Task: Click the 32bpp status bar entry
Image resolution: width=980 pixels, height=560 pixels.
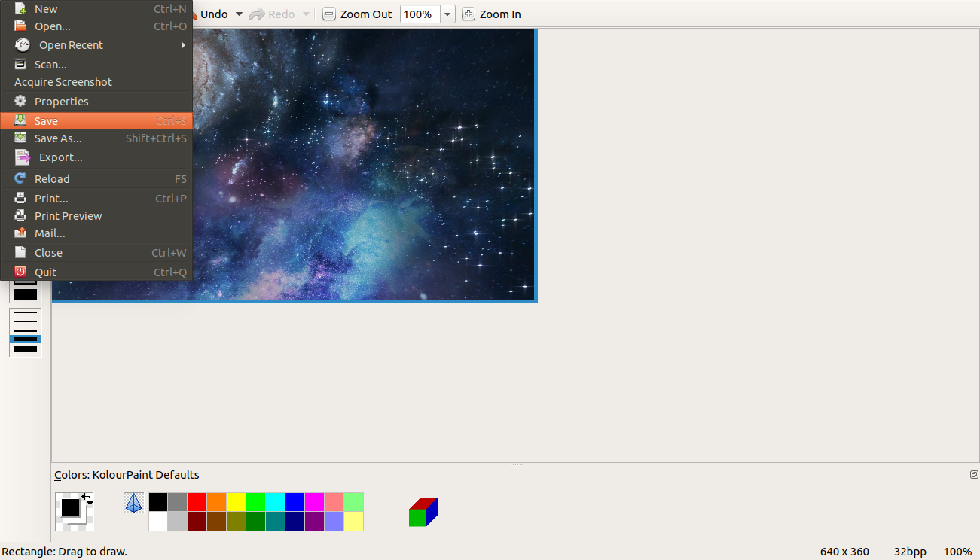Action: coord(910,552)
